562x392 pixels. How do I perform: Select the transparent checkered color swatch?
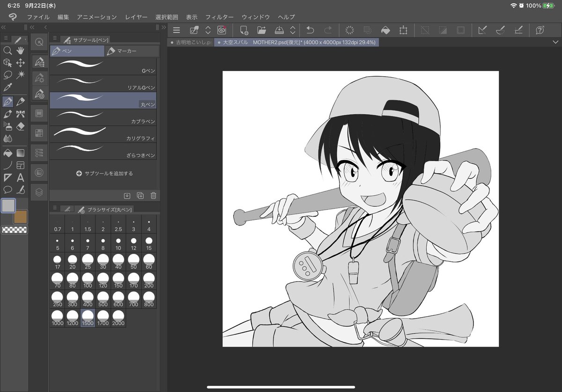(x=15, y=230)
